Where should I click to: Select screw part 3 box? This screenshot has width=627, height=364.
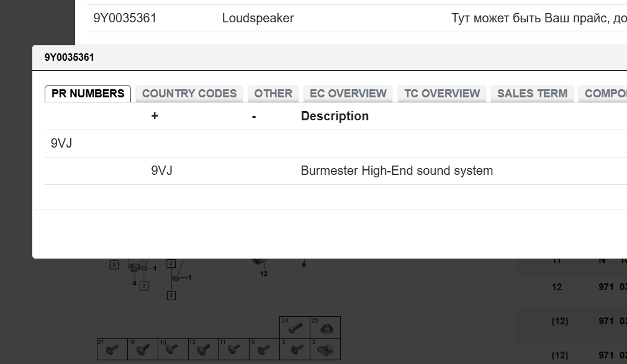[295, 349]
